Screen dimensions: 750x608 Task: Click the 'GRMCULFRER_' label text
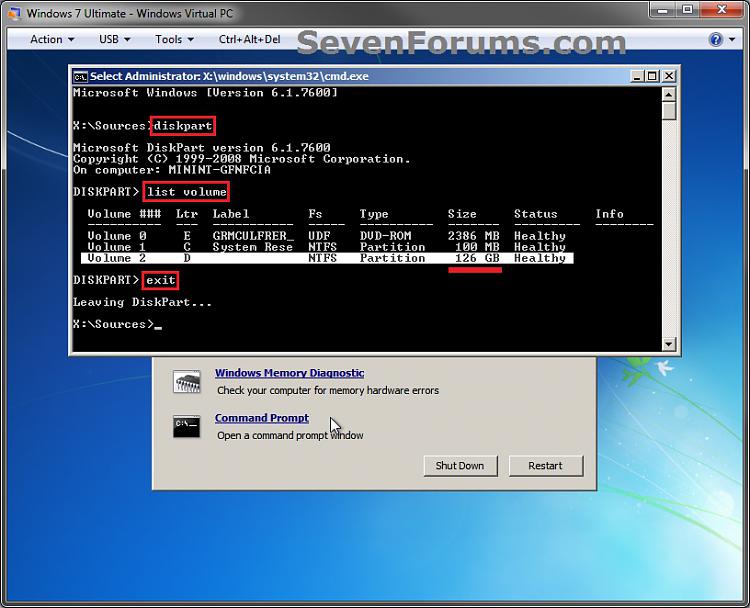pyautogui.click(x=253, y=236)
